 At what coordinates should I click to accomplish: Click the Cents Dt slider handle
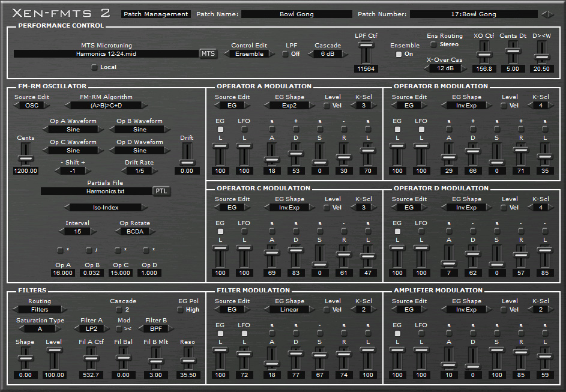513,51
